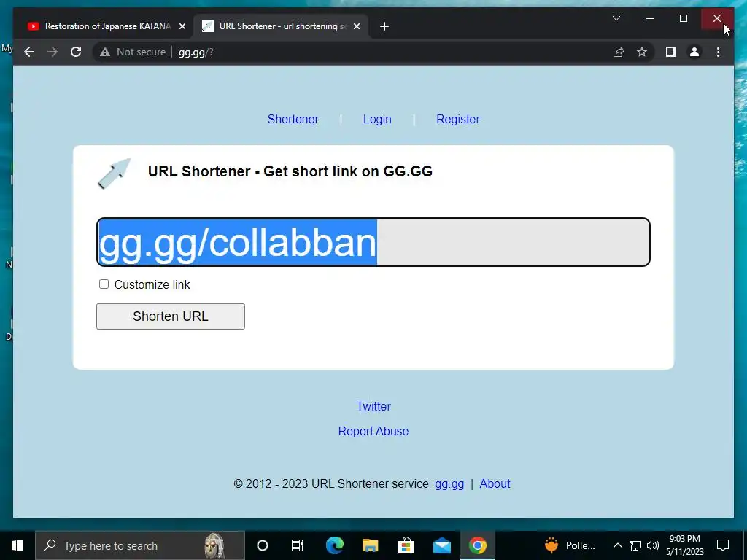Screen dimensions: 747x560
Task: Expand the tab search dropdown
Action: [x=616, y=18]
